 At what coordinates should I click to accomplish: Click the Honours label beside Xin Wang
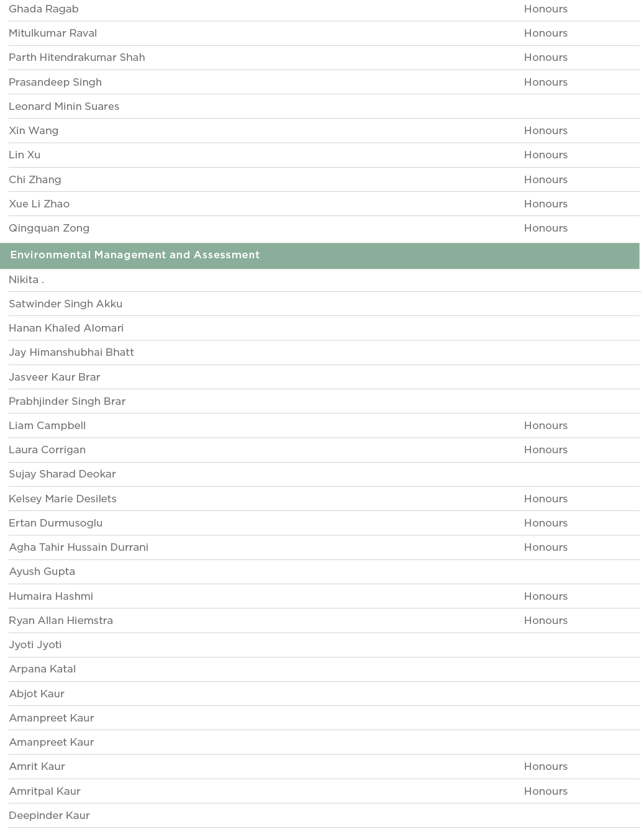point(545,131)
